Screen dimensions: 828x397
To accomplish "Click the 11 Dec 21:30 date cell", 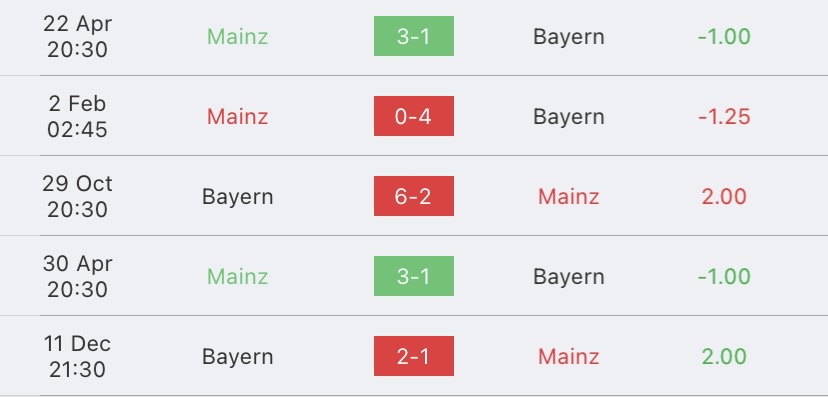I will coord(78,356).
